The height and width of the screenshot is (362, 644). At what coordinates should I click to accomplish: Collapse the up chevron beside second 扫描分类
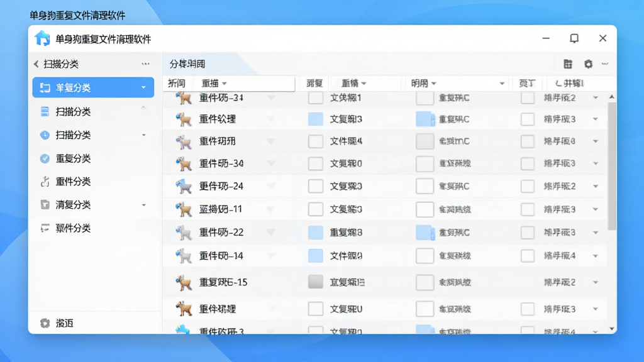tap(143, 108)
